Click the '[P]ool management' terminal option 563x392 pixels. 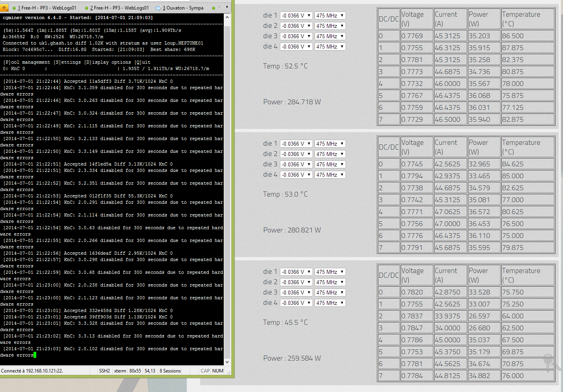click(27, 62)
